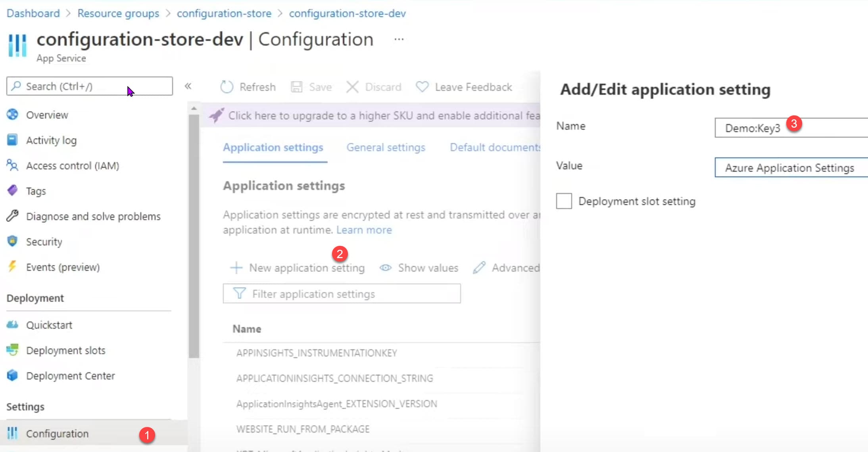
Task: Open Activity log menu item
Action: 52,140
